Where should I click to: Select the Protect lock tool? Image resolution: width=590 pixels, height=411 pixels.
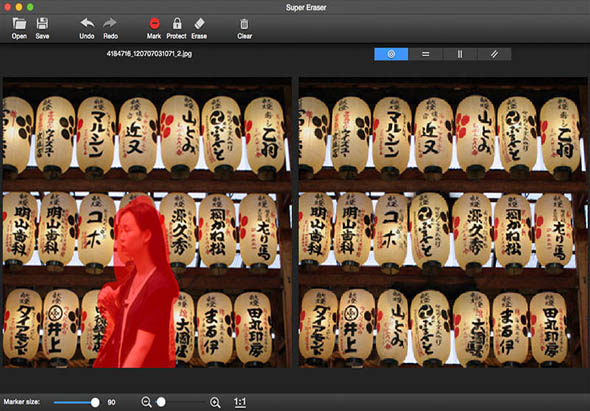(x=176, y=28)
